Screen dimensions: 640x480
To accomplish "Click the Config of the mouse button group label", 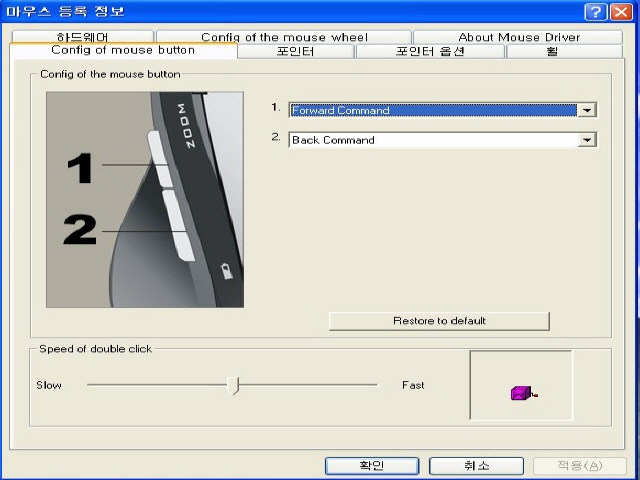I will pos(110,74).
